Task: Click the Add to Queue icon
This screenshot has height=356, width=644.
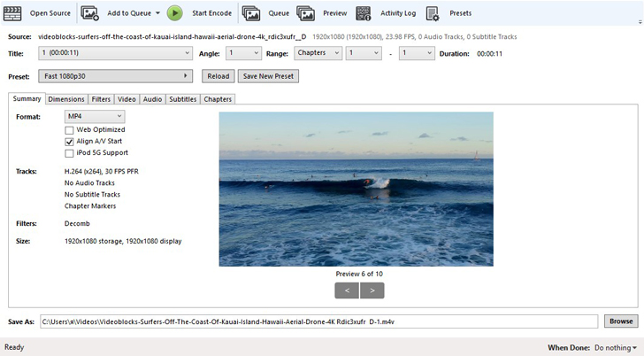Action: click(90, 13)
